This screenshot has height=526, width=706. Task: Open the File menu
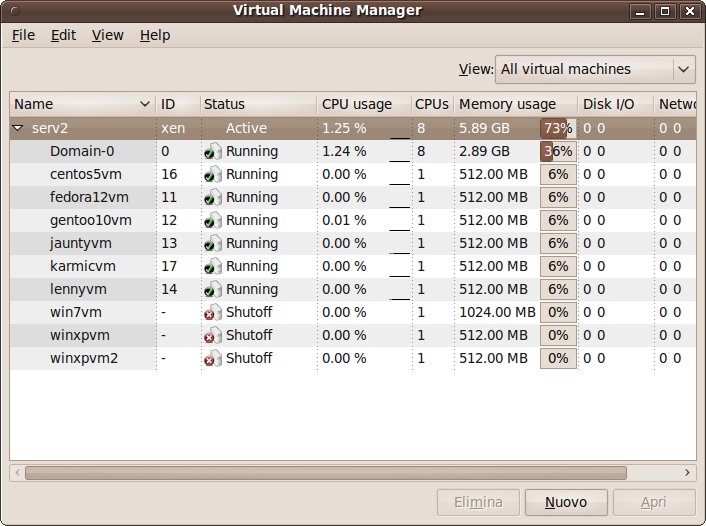coord(23,35)
